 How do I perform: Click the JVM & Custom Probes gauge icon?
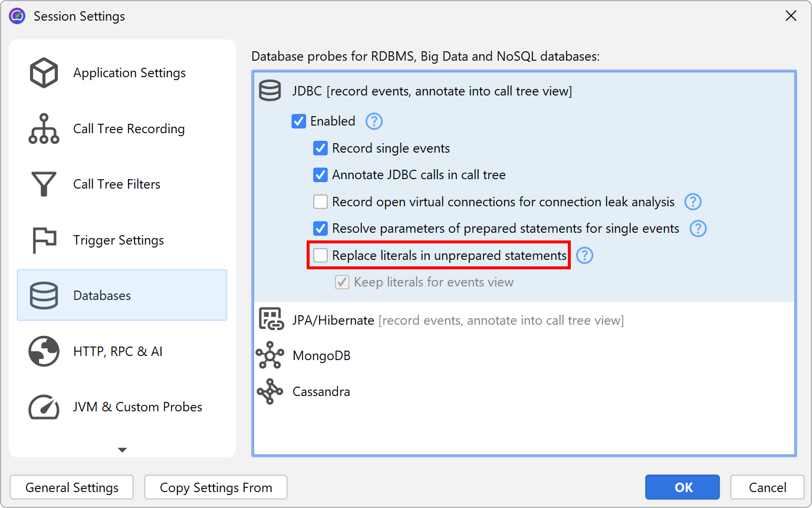tap(44, 407)
